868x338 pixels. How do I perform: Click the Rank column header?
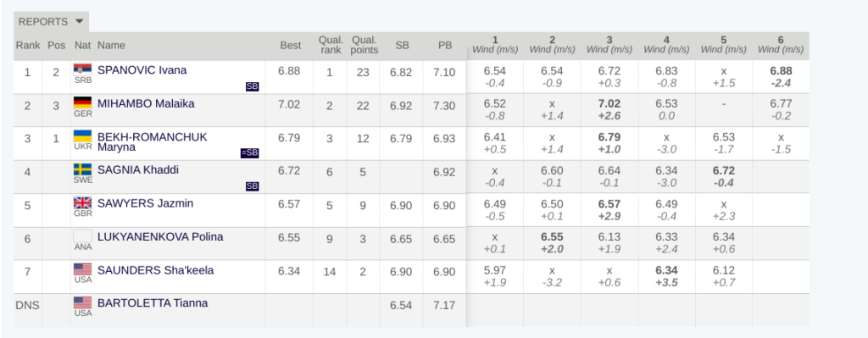tap(28, 46)
